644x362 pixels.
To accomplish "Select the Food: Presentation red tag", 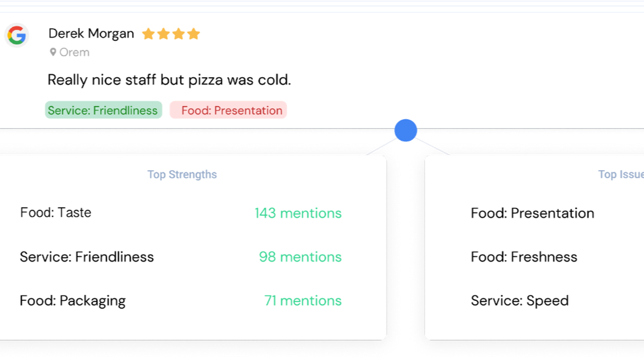I will pos(228,110).
